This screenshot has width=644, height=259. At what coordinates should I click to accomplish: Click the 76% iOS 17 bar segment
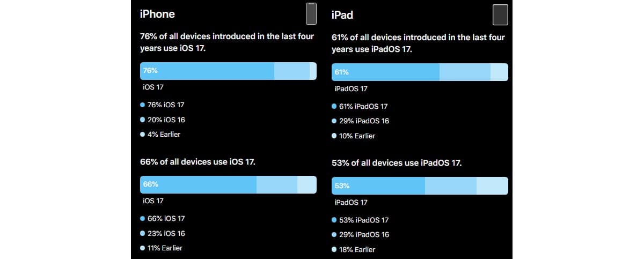207,71
